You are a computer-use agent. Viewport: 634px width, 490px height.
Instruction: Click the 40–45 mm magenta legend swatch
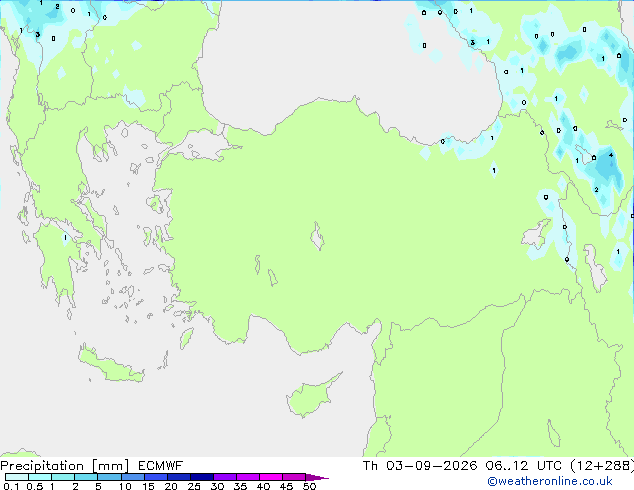(271, 477)
